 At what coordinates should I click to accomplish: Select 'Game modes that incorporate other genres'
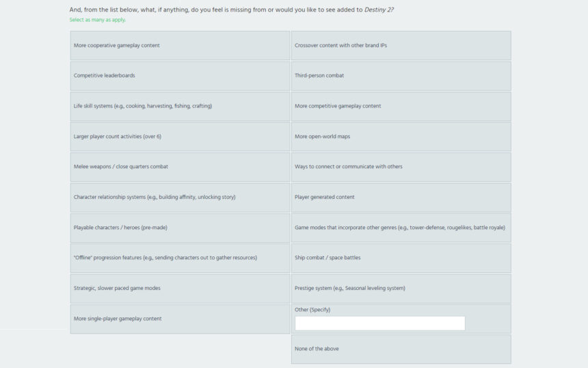pos(401,228)
